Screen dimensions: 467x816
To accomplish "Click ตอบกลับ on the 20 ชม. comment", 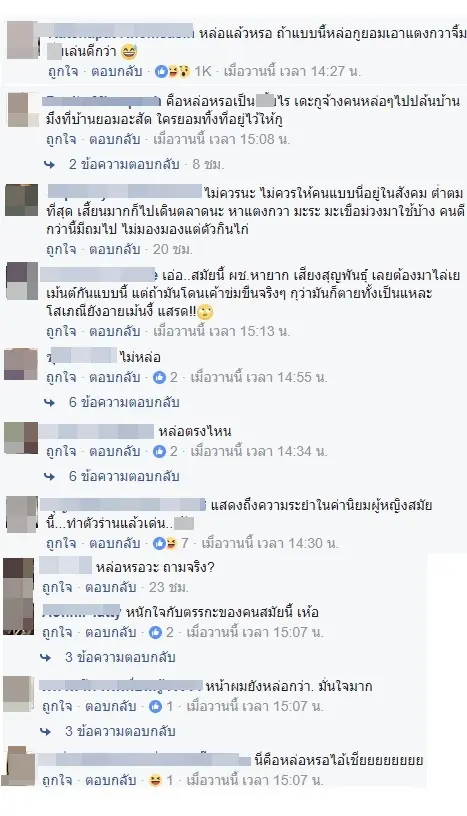I will click(115, 249).
